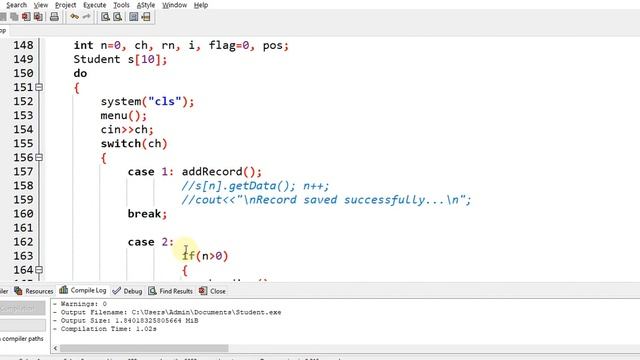Click the Replace toolbar icon

click(118, 17)
